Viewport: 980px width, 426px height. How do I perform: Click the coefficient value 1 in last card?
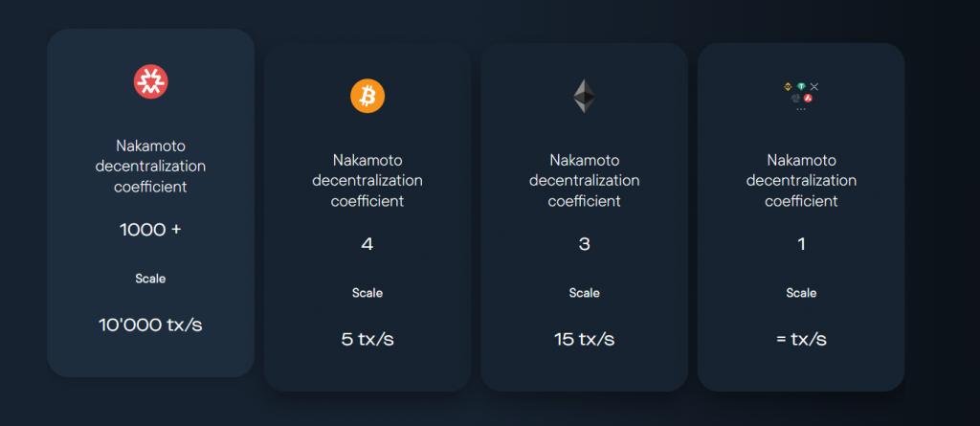[801, 244]
